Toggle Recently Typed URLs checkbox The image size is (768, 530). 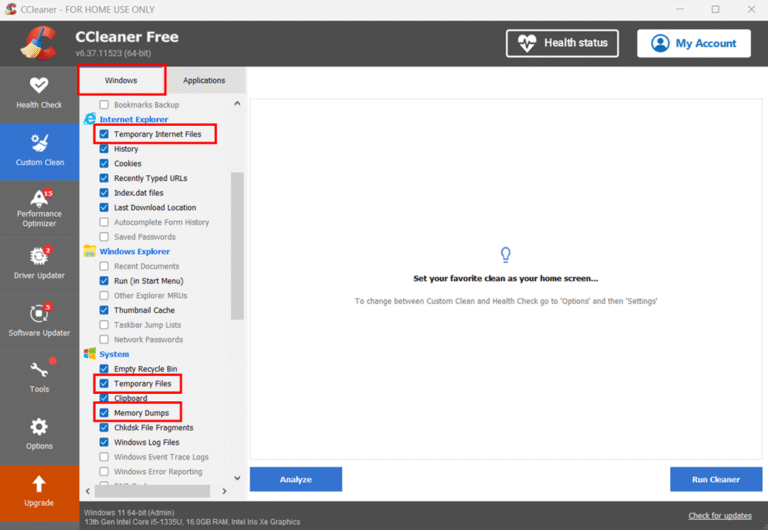pyautogui.click(x=104, y=178)
